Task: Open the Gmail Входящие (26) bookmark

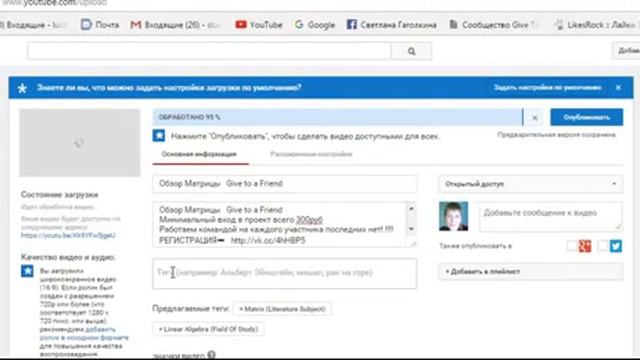Action: coord(176,25)
